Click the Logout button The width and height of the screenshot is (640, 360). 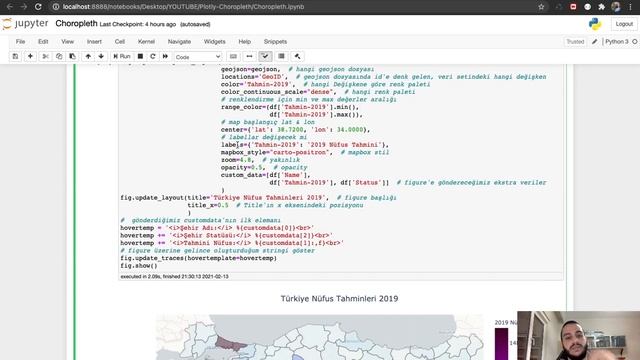pos(624,24)
